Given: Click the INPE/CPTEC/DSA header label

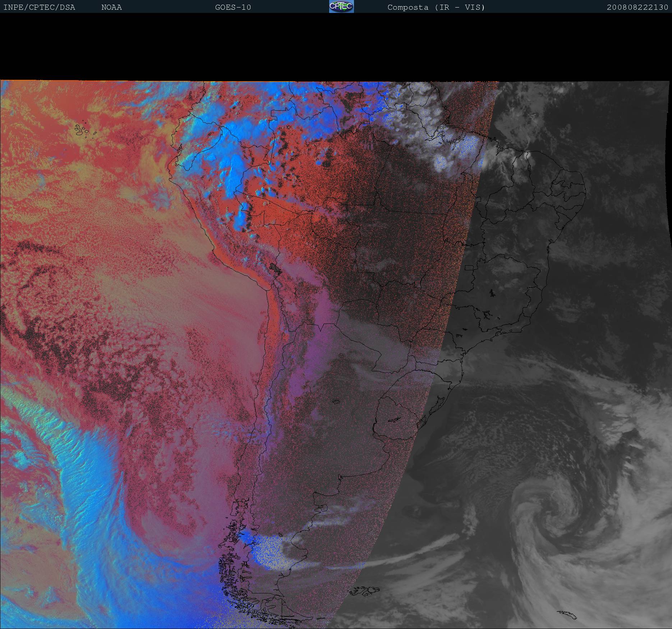Looking at the screenshot, I should pyautogui.click(x=39, y=7).
